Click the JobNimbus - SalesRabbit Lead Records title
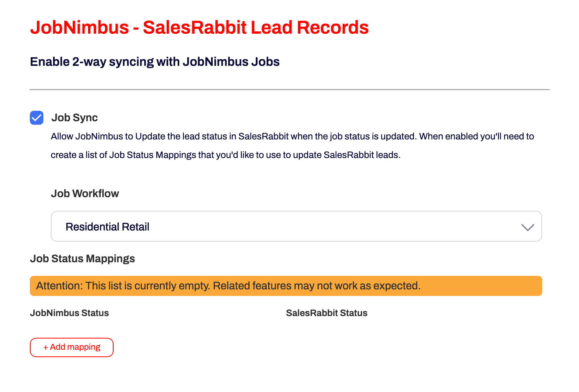Screen dimensions: 579x392 point(200,27)
